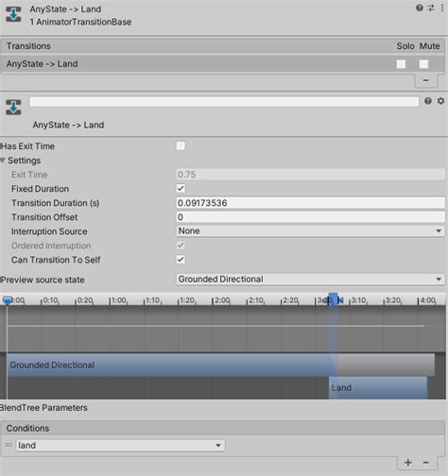
Task: Toggle Solo checkbox for AnyState -> Land
Action: (x=401, y=64)
